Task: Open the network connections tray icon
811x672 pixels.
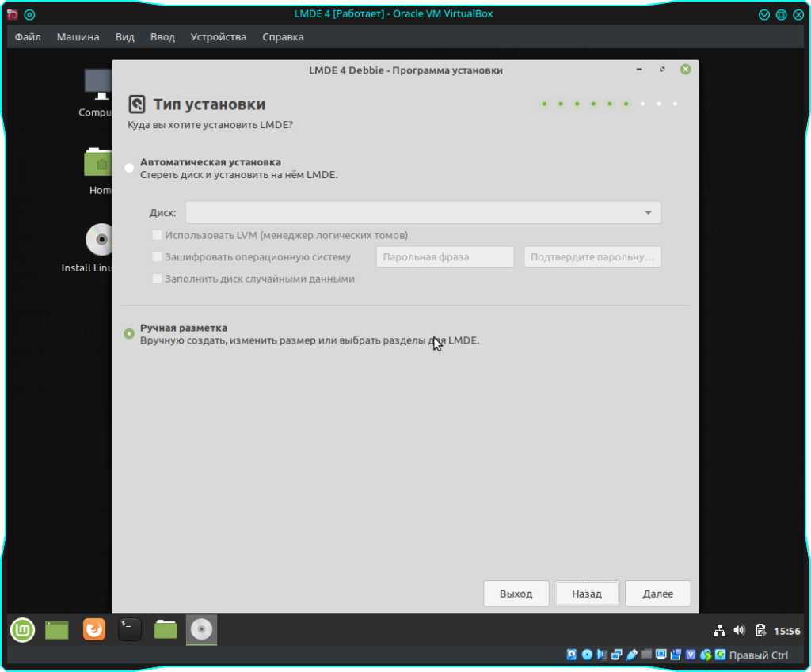Action: pos(719,631)
